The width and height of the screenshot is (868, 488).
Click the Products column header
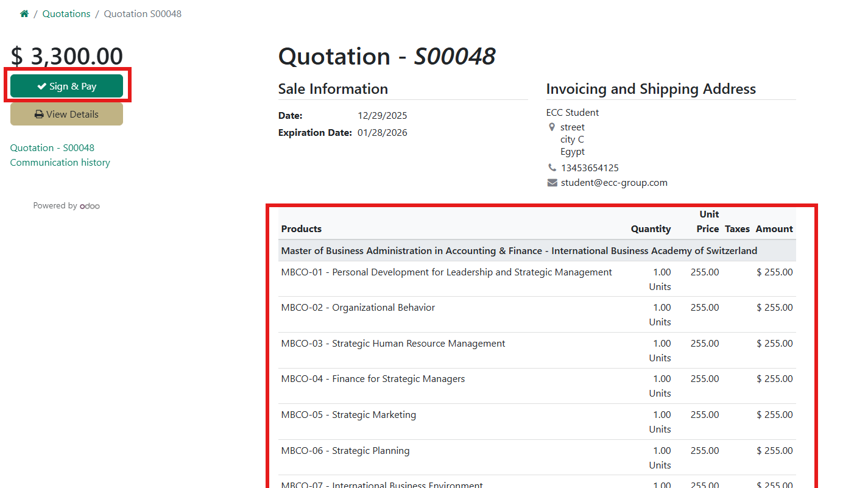pos(302,229)
